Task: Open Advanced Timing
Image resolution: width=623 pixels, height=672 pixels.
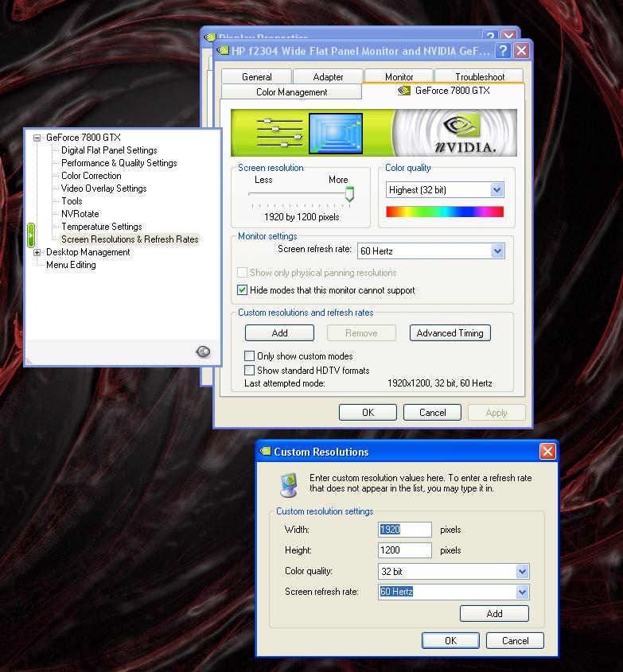Action: tap(450, 333)
